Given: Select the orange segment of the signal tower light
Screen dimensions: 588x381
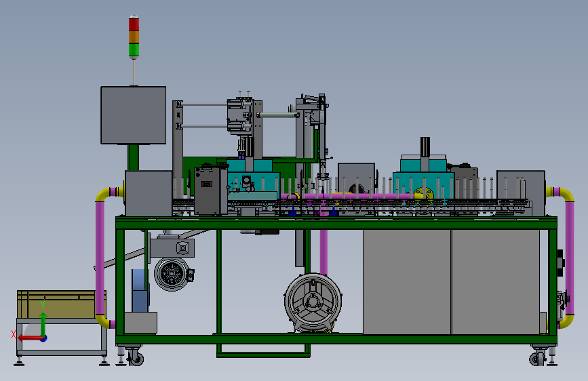Looking at the screenshot, I should [x=134, y=37].
